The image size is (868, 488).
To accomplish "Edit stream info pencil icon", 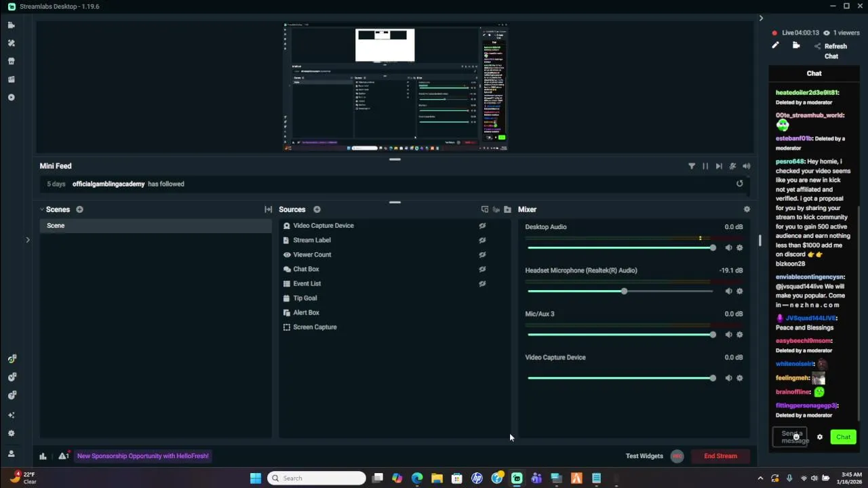I will pyautogui.click(x=775, y=45).
